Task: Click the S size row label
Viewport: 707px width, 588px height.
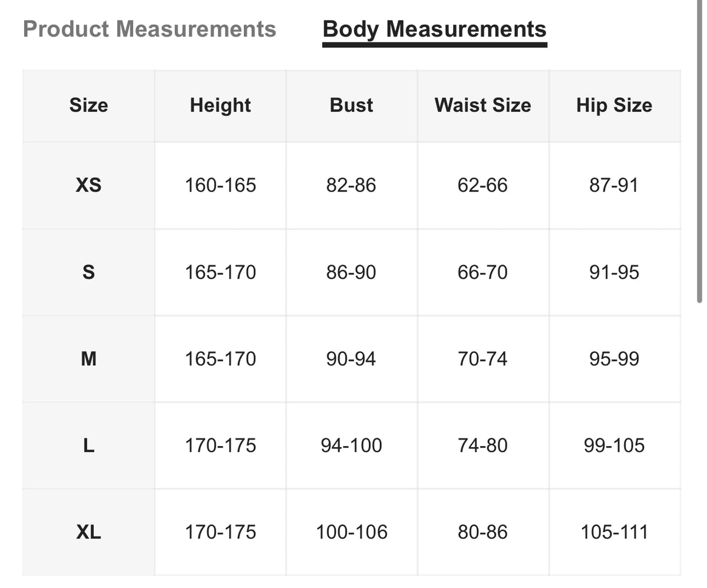Action: click(88, 272)
